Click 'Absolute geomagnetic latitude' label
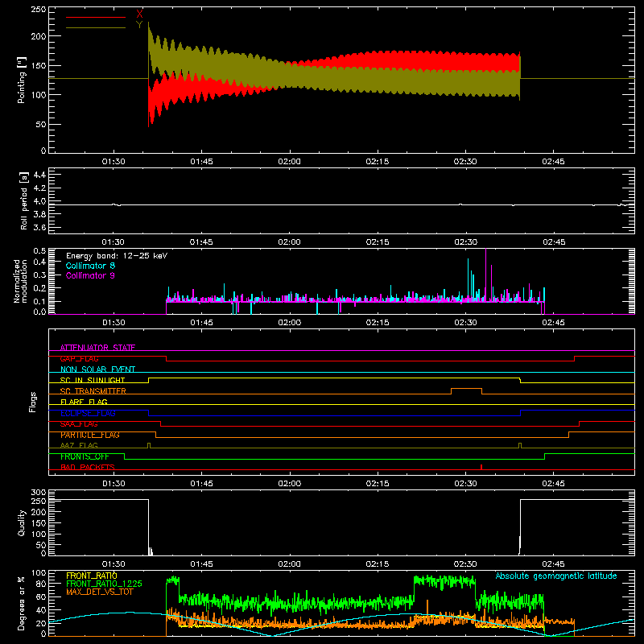Screen dimensions: 644x644 tap(556, 576)
